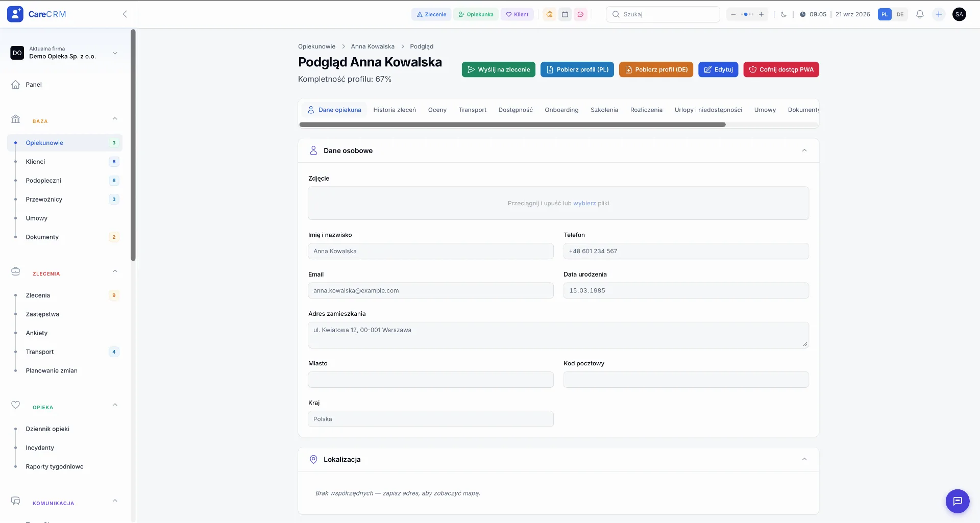Collapse the sidebar with the left chevron
Image resolution: width=980 pixels, height=523 pixels.
click(125, 14)
